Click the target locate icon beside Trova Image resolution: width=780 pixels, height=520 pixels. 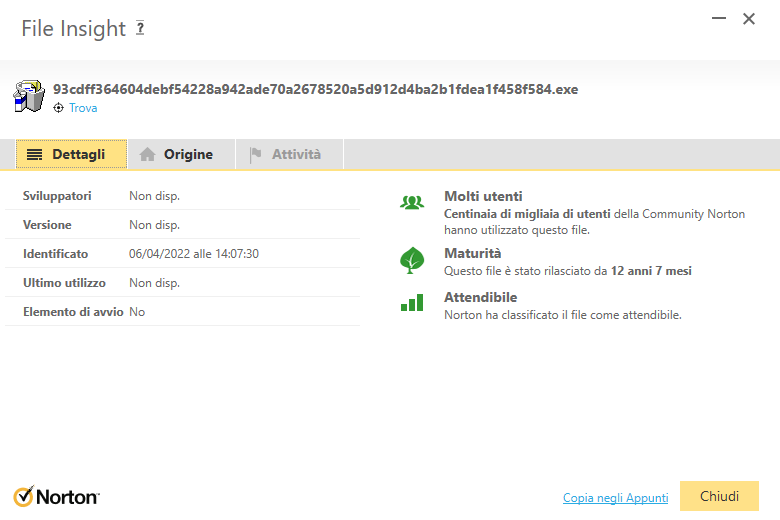(x=59, y=108)
